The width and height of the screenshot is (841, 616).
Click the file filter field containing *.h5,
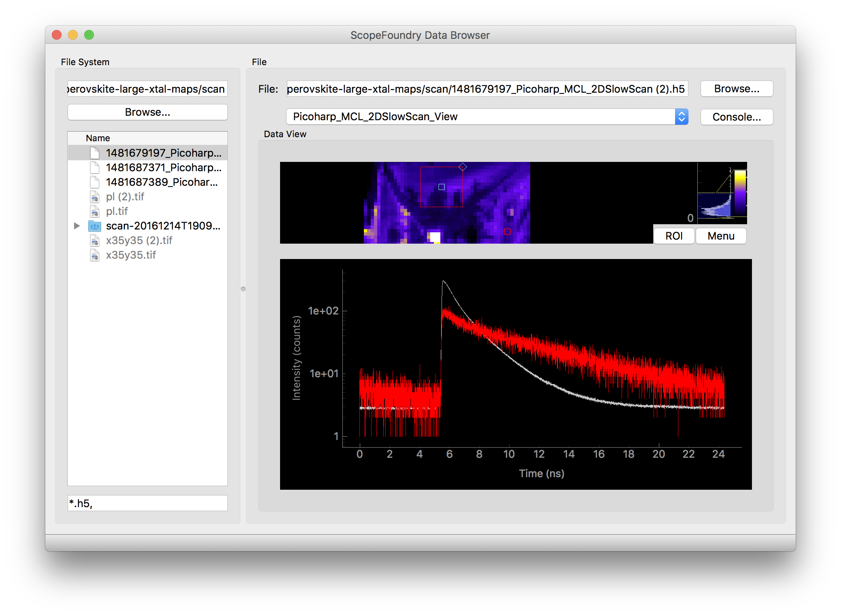(147, 503)
